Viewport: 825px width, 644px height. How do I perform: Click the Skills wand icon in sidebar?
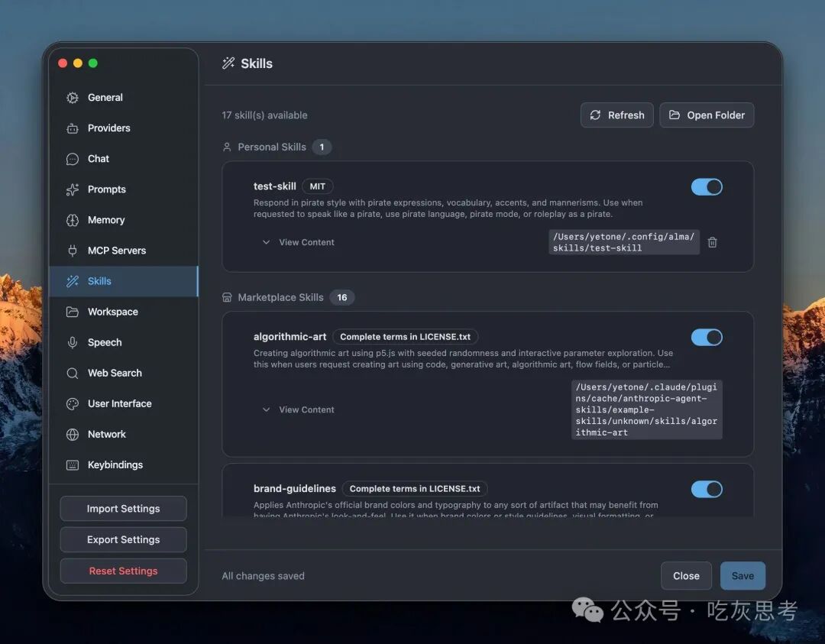73,281
